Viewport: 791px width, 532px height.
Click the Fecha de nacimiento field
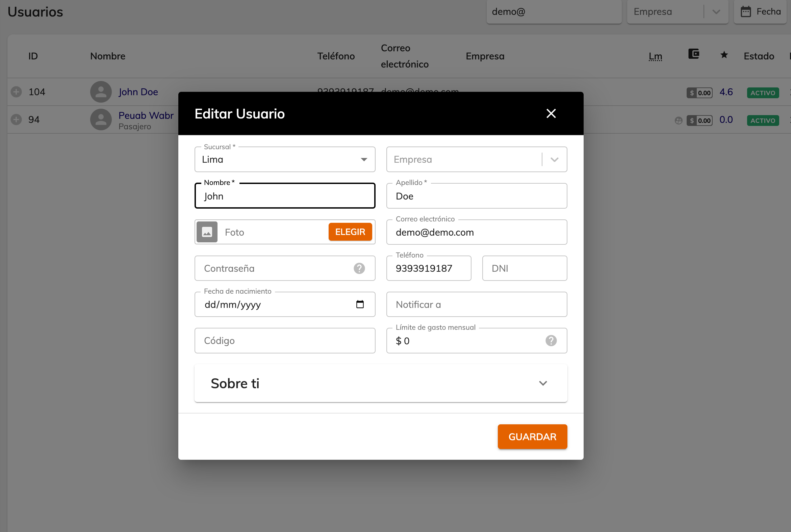[284, 304]
